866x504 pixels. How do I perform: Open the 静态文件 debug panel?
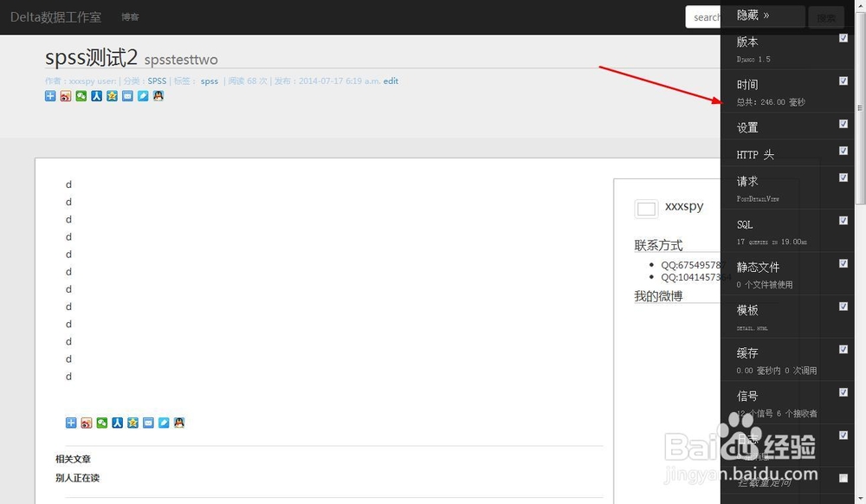pyautogui.click(x=758, y=268)
